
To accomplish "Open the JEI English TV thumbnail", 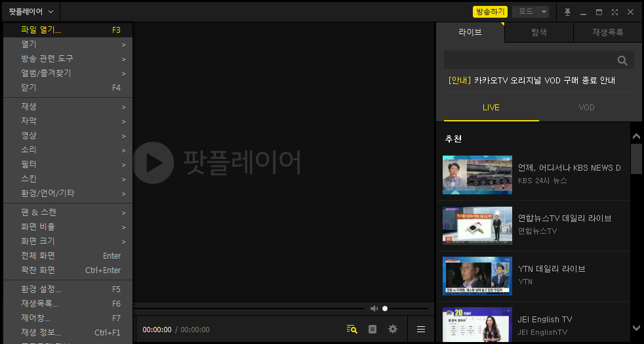I will point(477,325).
